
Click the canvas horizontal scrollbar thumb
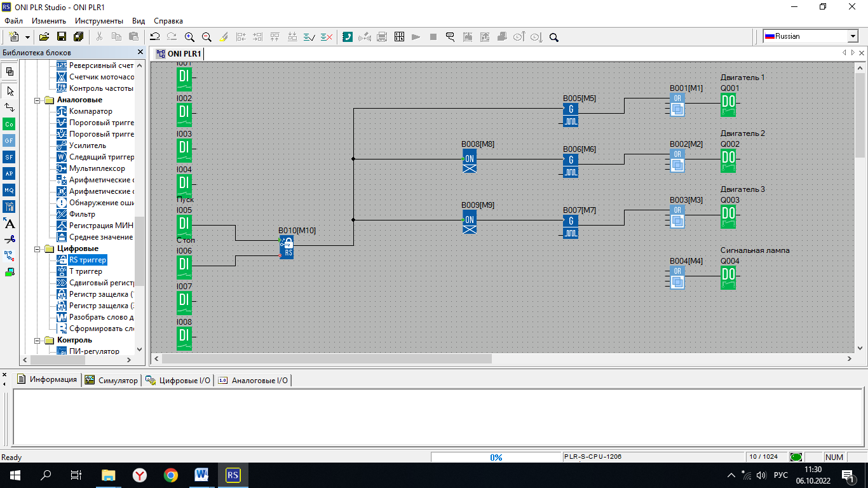coord(326,358)
